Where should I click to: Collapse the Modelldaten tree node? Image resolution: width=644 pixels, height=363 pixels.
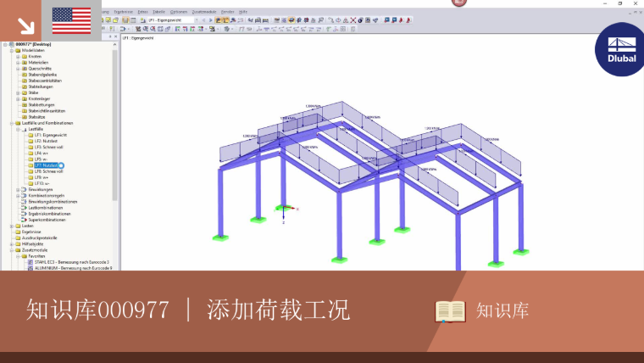(x=12, y=51)
